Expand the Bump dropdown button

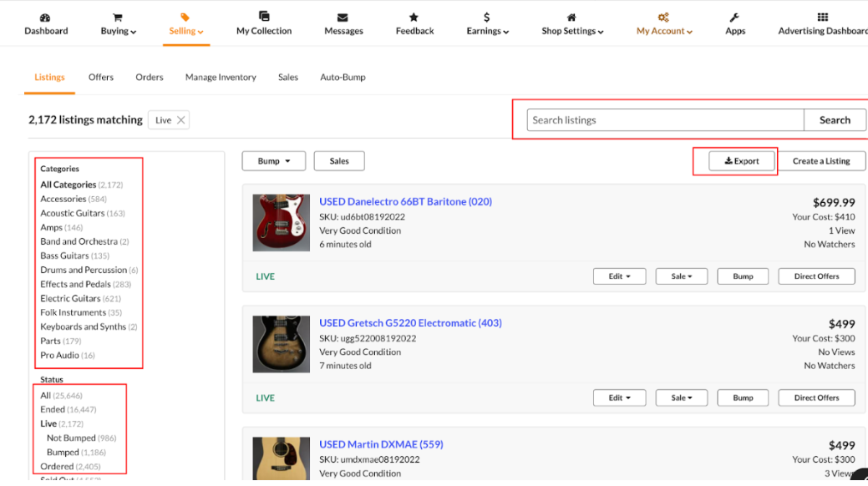click(273, 161)
